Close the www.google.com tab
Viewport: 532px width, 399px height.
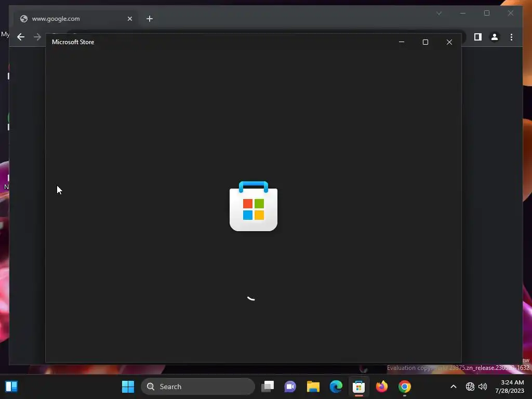pyautogui.click(x=129, y=19)
